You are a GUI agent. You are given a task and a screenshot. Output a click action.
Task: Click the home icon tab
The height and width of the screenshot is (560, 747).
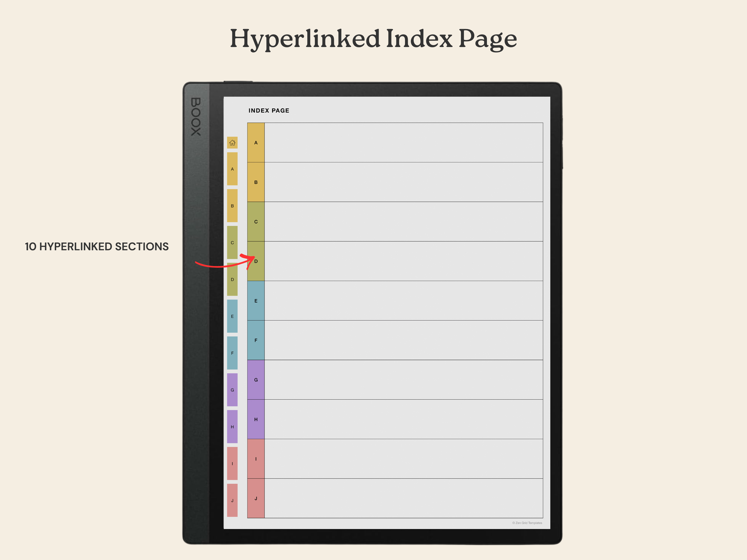click(x=232, y=142)
